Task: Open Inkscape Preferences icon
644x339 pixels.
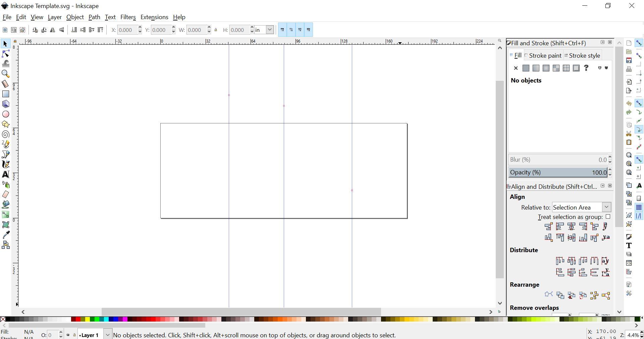Action: [629, 293]
